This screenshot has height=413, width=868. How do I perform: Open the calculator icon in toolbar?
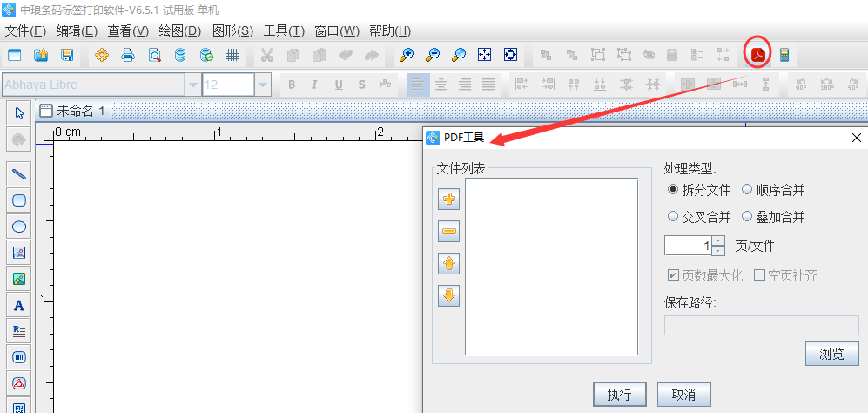[784, 55]
